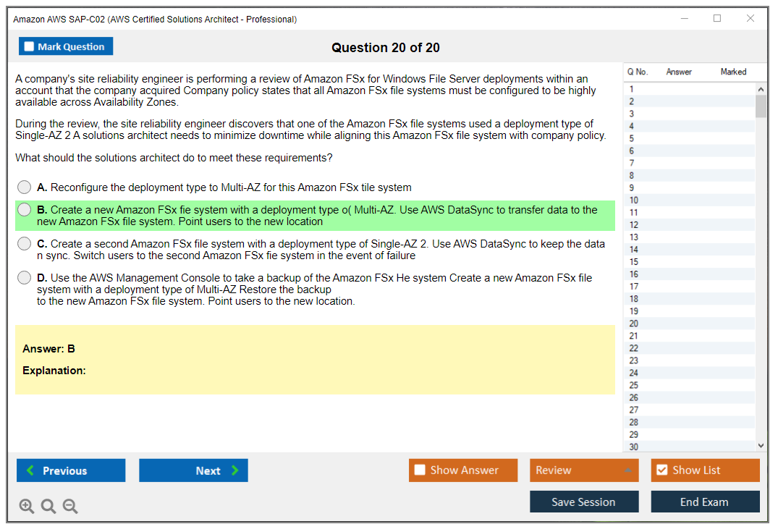Choose radio button for answer B
Viewport: 778px width, 532px height.
pyautogui.click(x=25, y=210)
